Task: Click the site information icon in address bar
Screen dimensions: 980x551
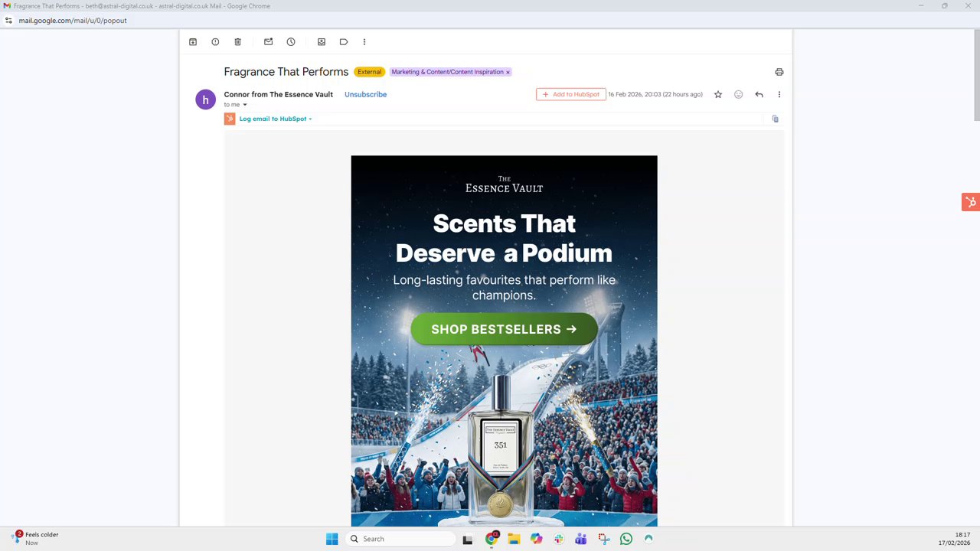Action: pyautogui.click(x=8, y=21)
